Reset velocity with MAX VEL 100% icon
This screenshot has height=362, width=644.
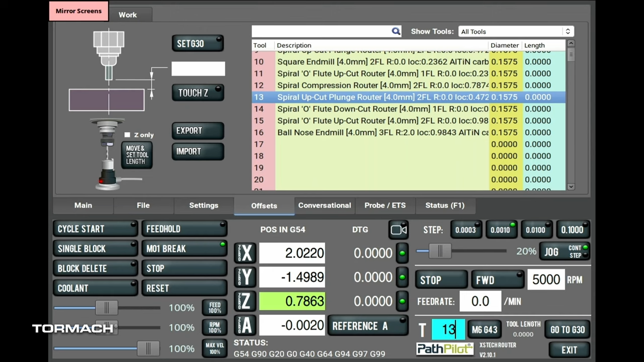coord(214,348)
